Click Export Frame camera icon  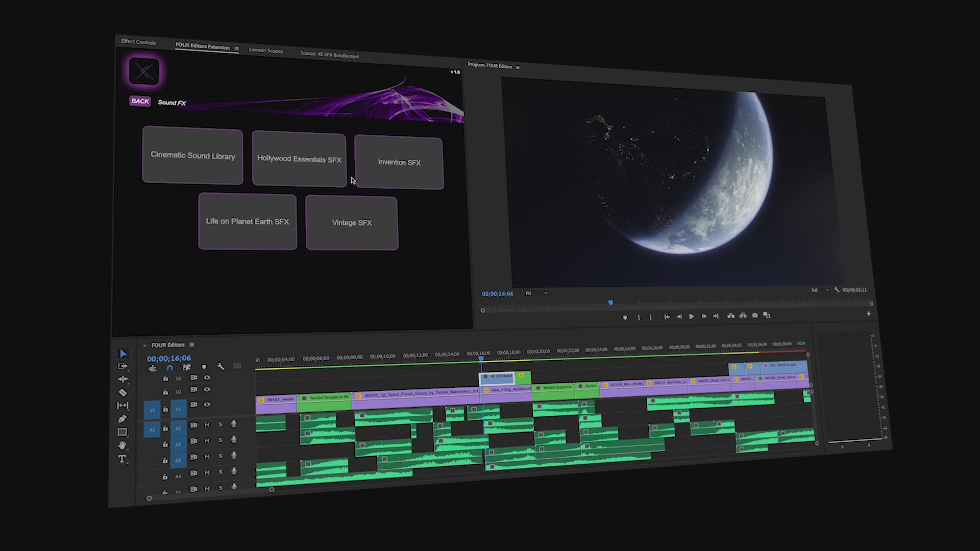[755, 315]
